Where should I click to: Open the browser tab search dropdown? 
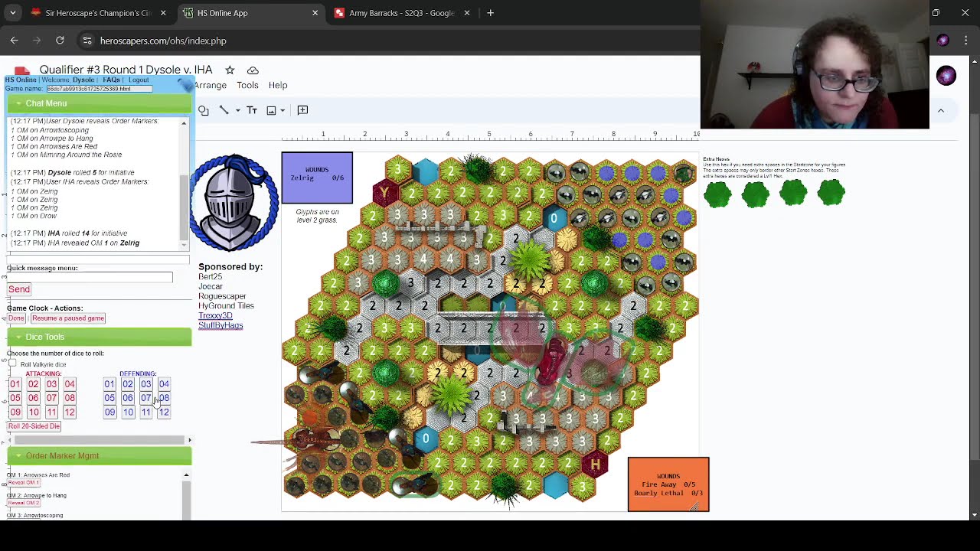pos(12,13)
